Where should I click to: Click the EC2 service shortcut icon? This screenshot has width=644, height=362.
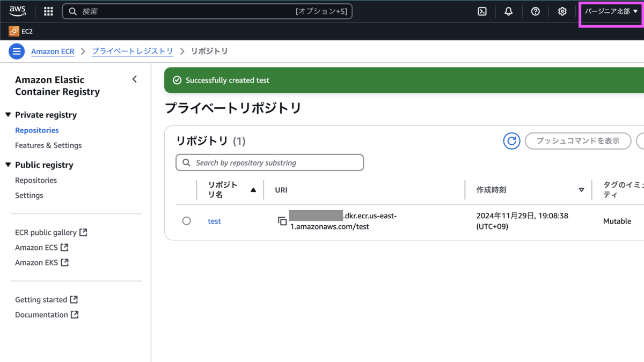pos(14,32)
